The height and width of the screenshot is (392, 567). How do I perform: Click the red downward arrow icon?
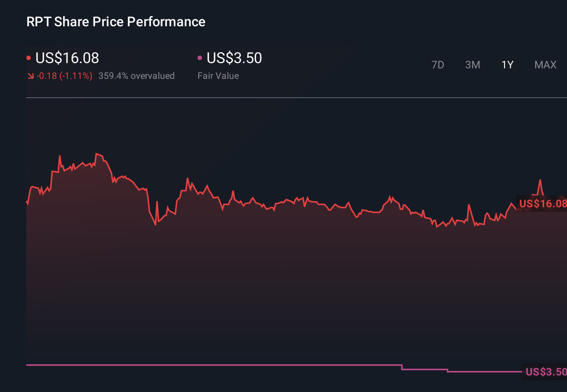31,76
